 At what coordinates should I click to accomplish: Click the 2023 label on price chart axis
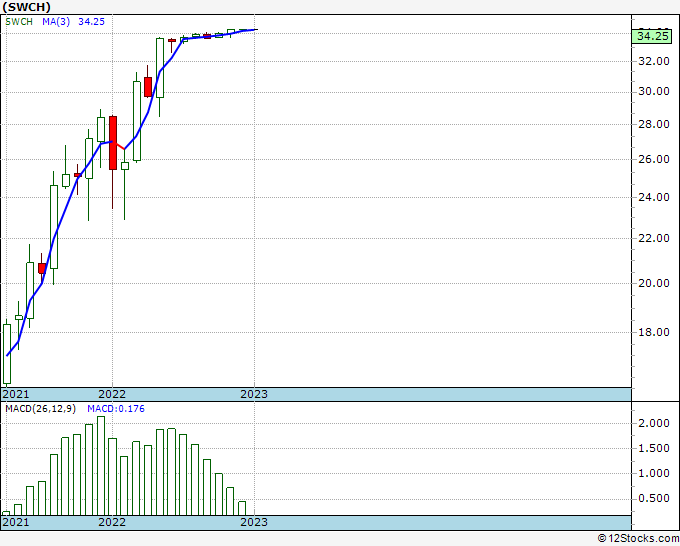point(254,394)
